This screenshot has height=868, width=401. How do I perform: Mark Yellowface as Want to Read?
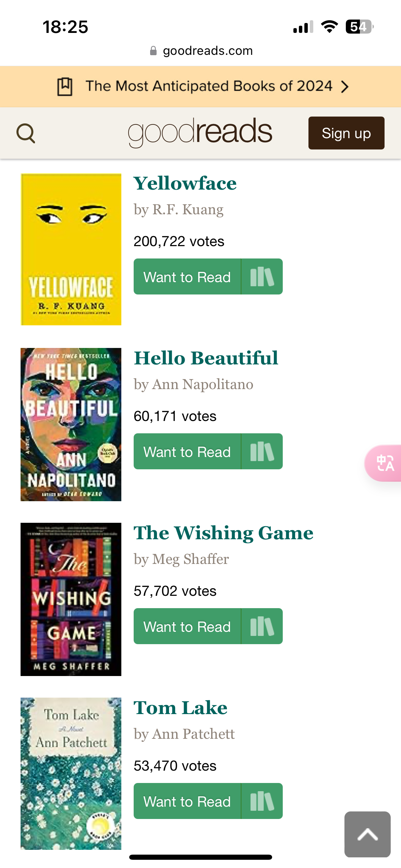point(187,277)
